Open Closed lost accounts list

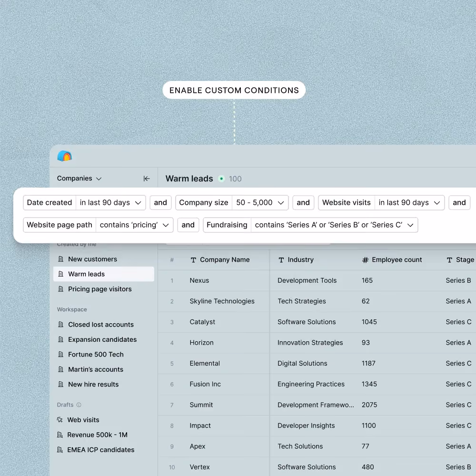tap(103, 324)
